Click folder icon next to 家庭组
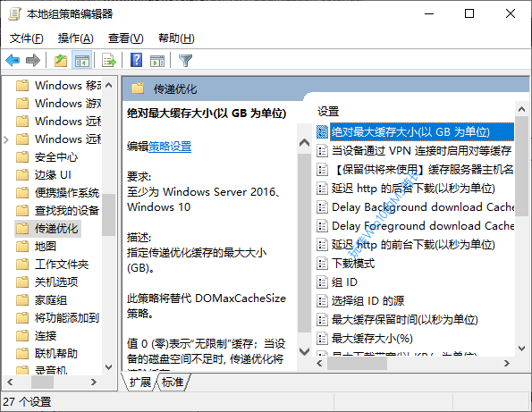Viewport: 532px width, 412px height. [x=22, y=300]
